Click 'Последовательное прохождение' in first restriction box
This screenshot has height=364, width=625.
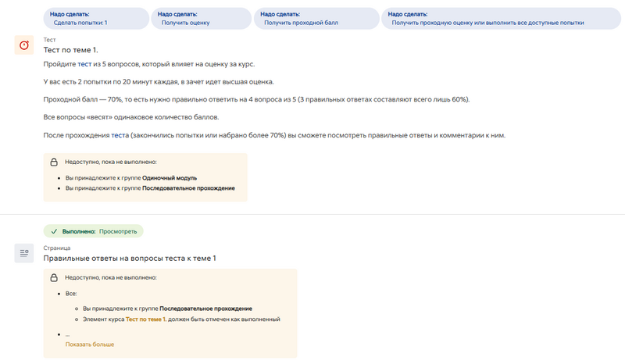point(188,188)
